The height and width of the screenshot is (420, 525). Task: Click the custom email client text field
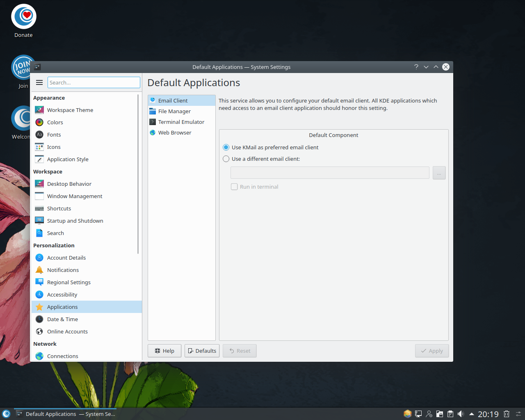pos(330,173)
